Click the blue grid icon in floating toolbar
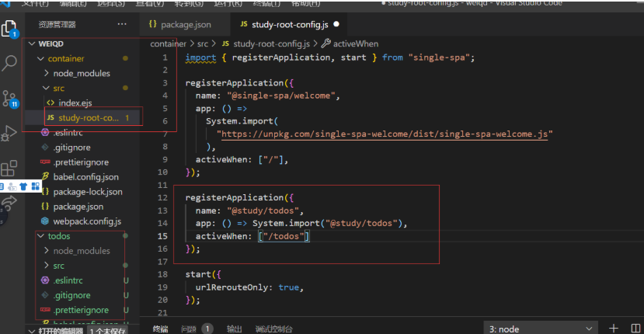Image resolution: width=644 pixels, height=334 pixels. click(35, 186)
